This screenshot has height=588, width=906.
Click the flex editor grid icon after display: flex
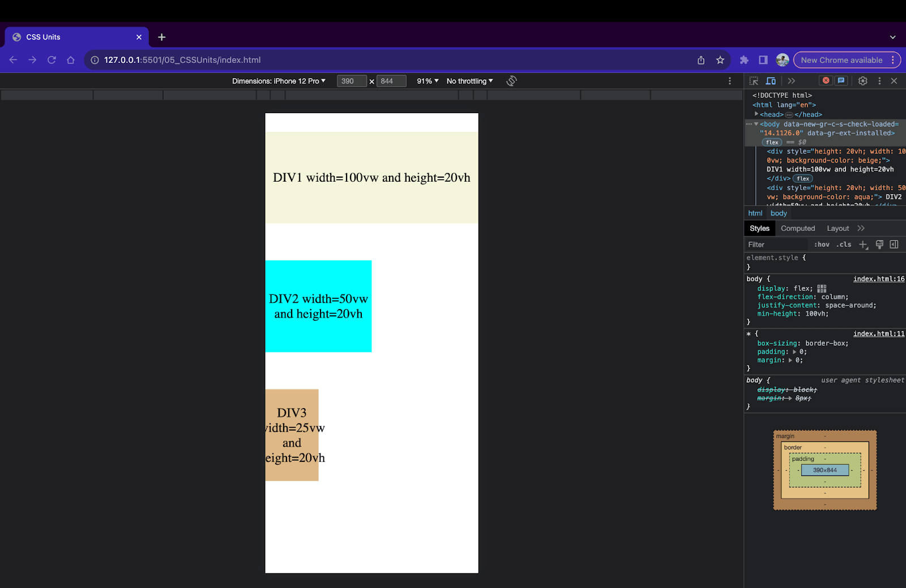(822, 288)
